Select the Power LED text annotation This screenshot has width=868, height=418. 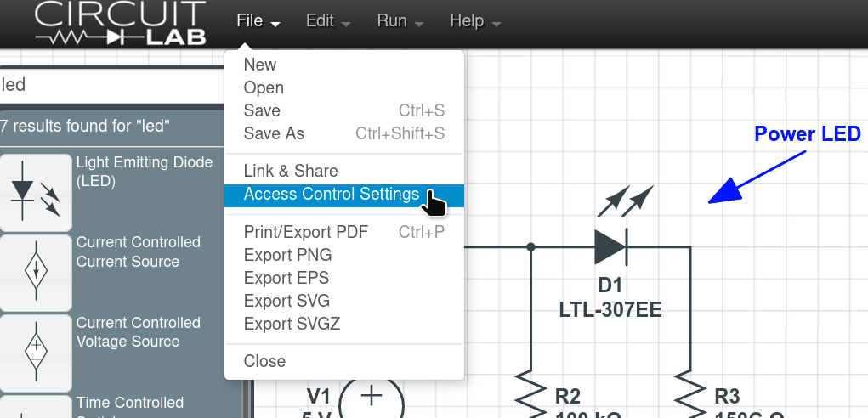[808, 134]
